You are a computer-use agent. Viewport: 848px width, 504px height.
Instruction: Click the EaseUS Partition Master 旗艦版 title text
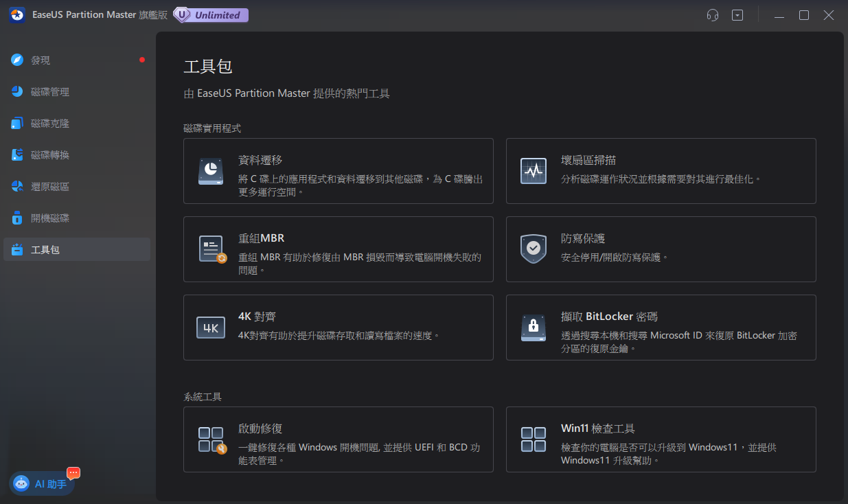[x=99, y=15]
